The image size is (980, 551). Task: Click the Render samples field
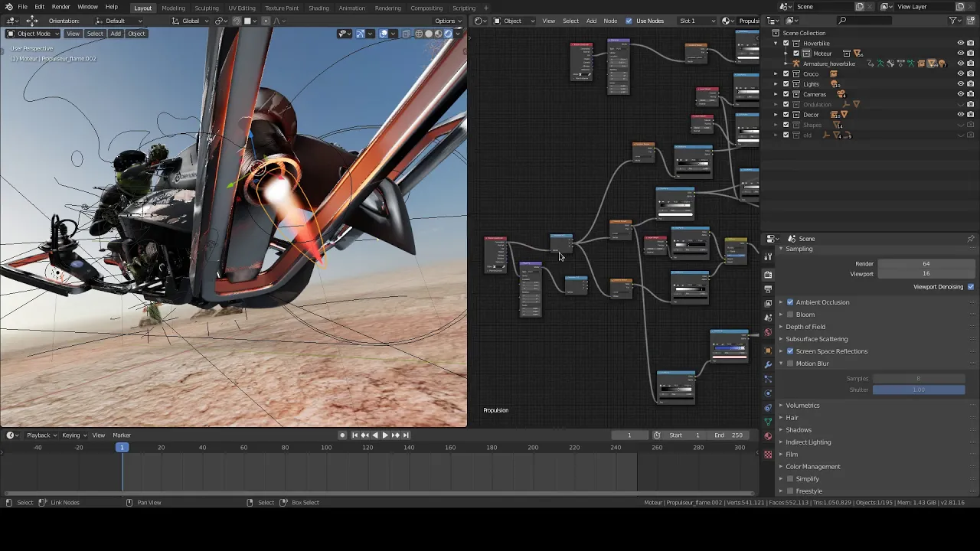point(926,264)
